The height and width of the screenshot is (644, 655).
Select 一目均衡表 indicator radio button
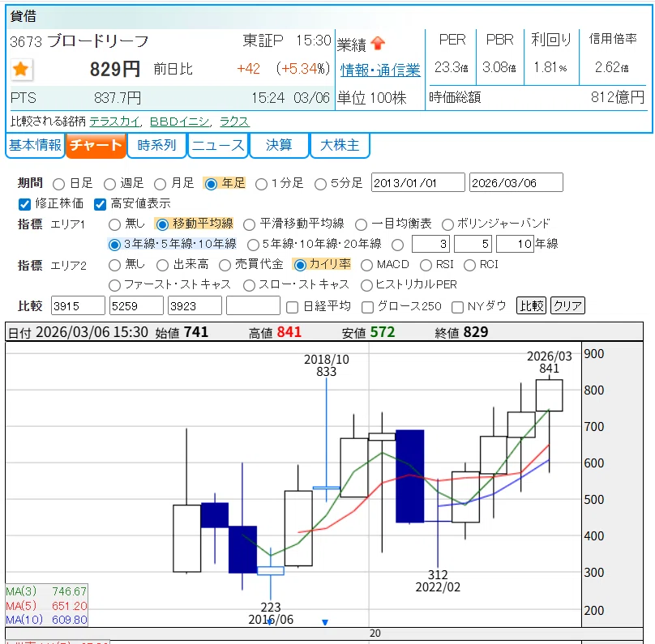[361, 224]
